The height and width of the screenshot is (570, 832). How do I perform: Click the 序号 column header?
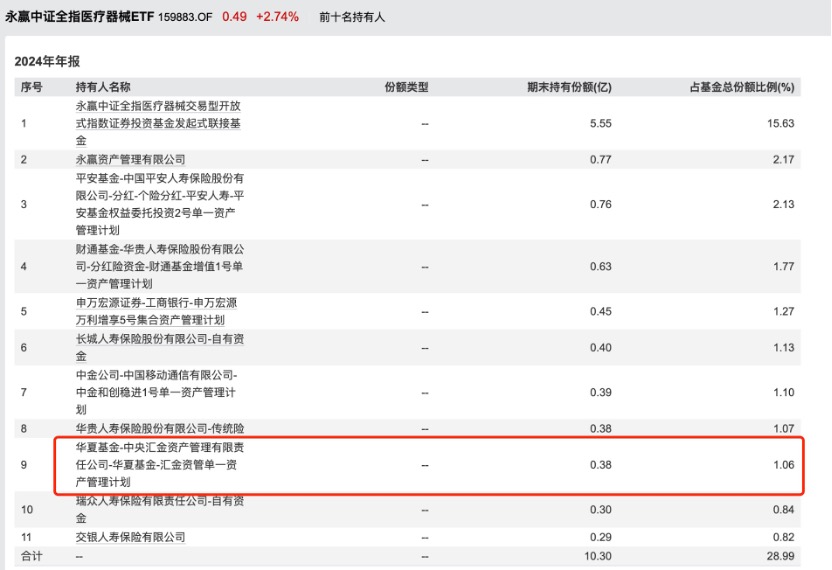tap(32, 87)
